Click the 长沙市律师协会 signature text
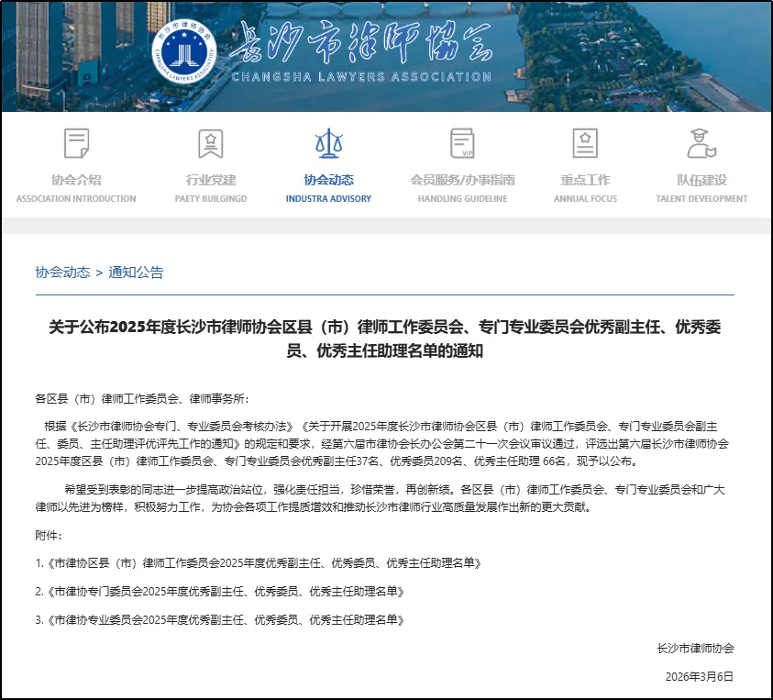Screen dimensions: 773x700 (x=695, y=649)
